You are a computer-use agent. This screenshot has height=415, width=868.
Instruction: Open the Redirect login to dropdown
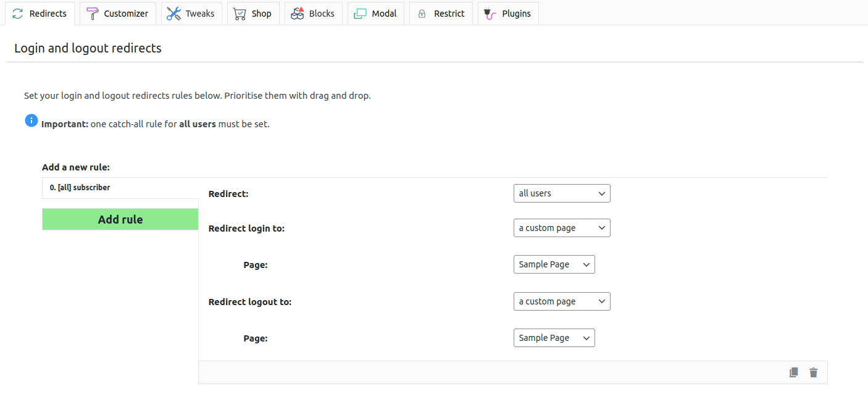point(562,228)
